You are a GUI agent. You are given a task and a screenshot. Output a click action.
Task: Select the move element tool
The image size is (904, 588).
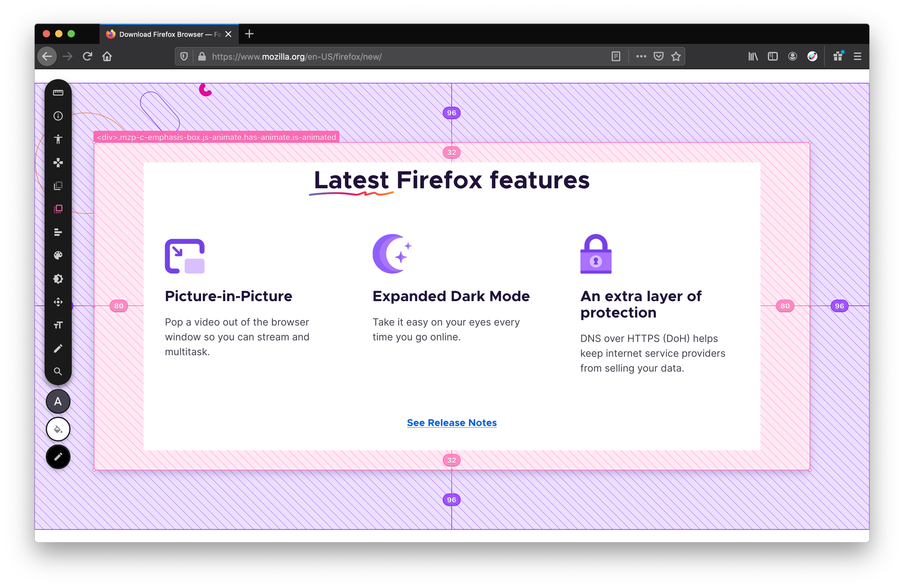click(x=58, y=163)
